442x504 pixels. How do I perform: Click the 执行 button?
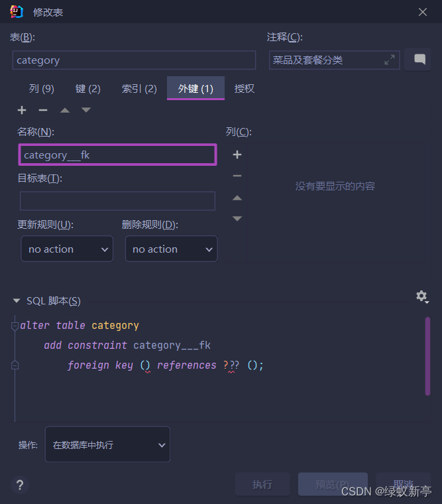[262, 484]
